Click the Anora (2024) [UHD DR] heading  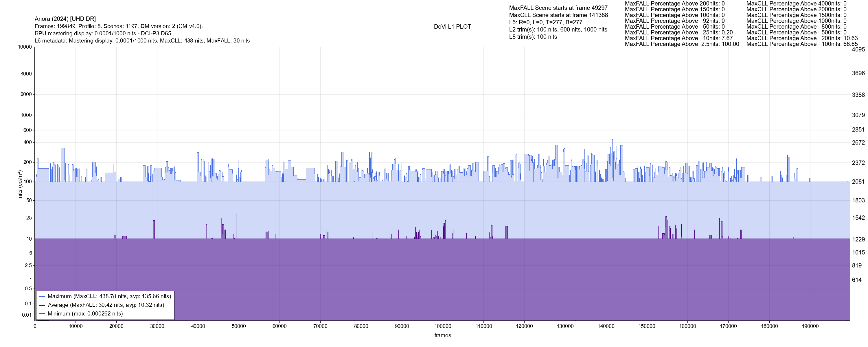(x=65, y=19)
